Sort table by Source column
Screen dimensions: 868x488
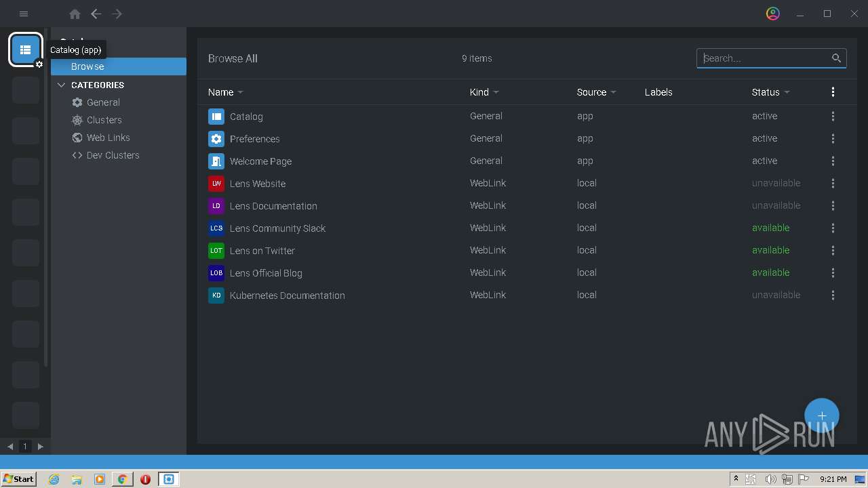click(x=596, y=92)
